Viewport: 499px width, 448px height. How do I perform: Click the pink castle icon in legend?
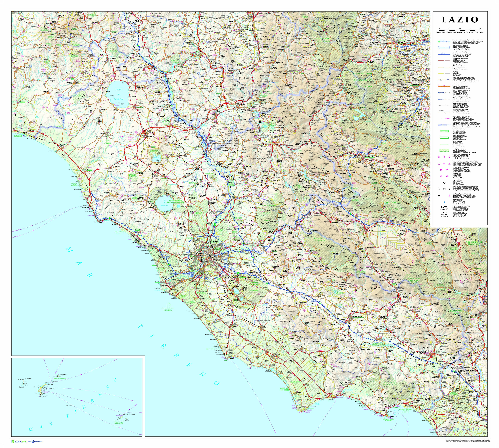(x=439, y=157)
